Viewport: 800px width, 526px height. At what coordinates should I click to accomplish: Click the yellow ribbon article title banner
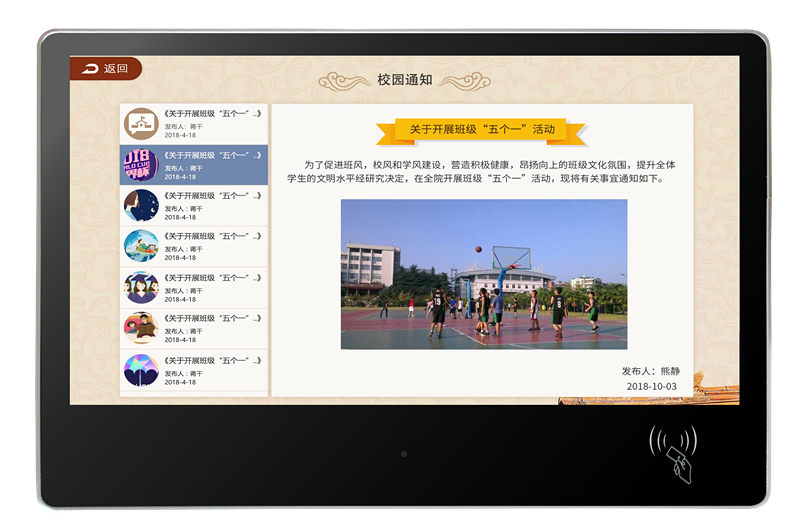click(x=481, y=130)
